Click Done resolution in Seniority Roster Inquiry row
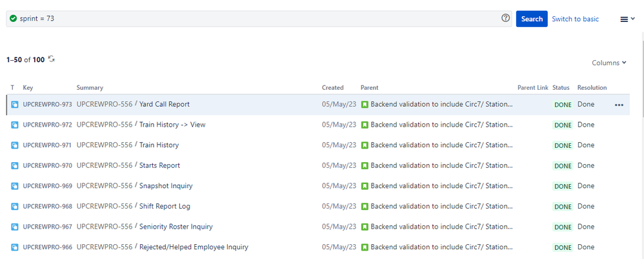The height and width of the screenshot is (259, 644). click(586, 227)
